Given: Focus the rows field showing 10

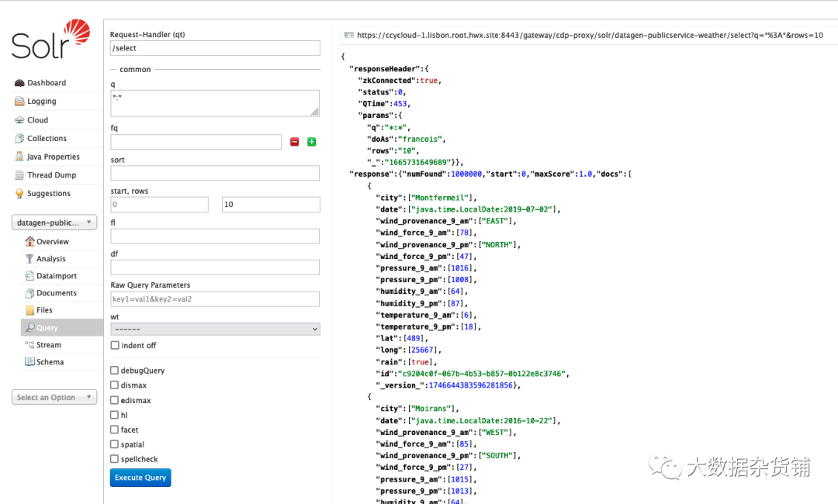Looking at the screenshot, I should [271, 205].
